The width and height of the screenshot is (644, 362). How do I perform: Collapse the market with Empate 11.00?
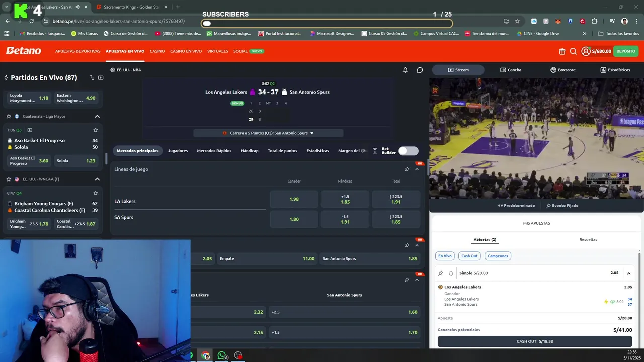[417, 245]
